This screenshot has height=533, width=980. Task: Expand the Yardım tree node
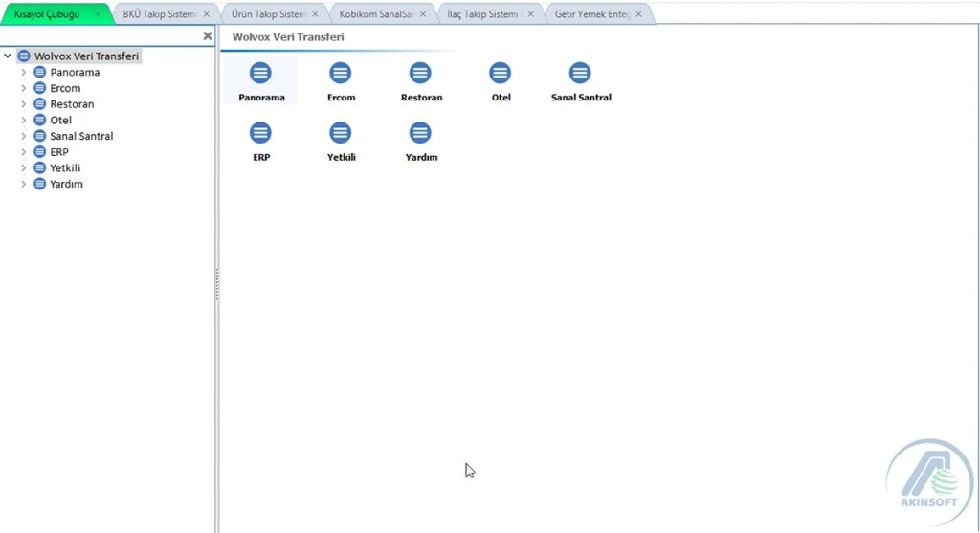click(x=24, y=184)
